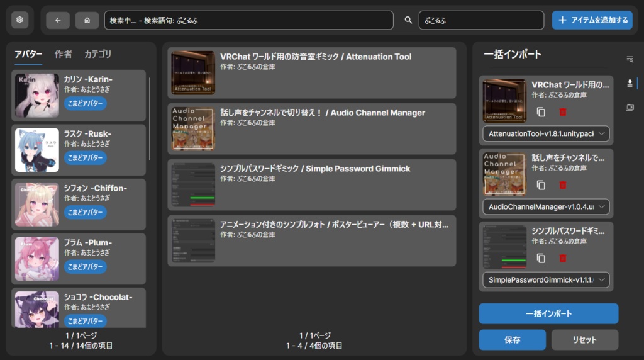The image size is (644, 360).
Task: Click ショコラ -Chocolat- avatar name text
Action: (98, 297)
